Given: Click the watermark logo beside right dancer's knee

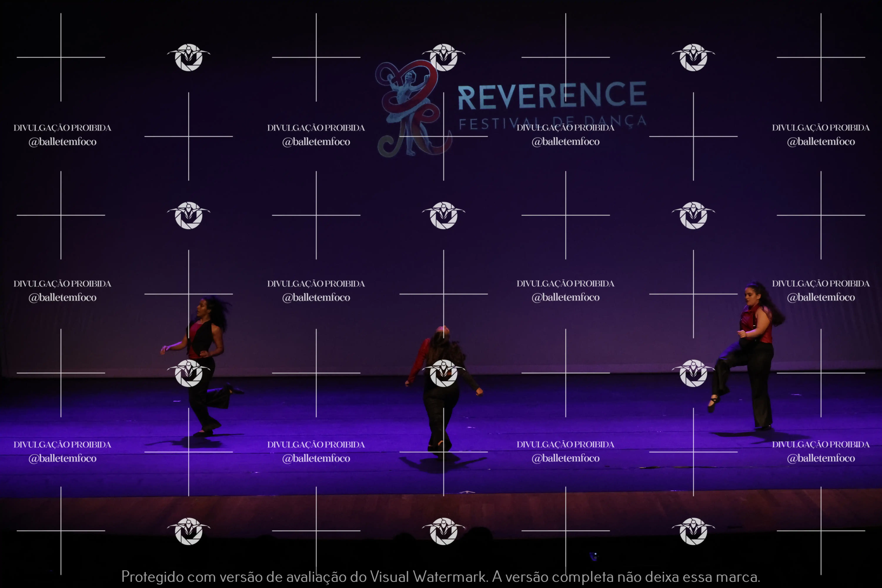Looking at the screenshot, I should coord(693,373).
